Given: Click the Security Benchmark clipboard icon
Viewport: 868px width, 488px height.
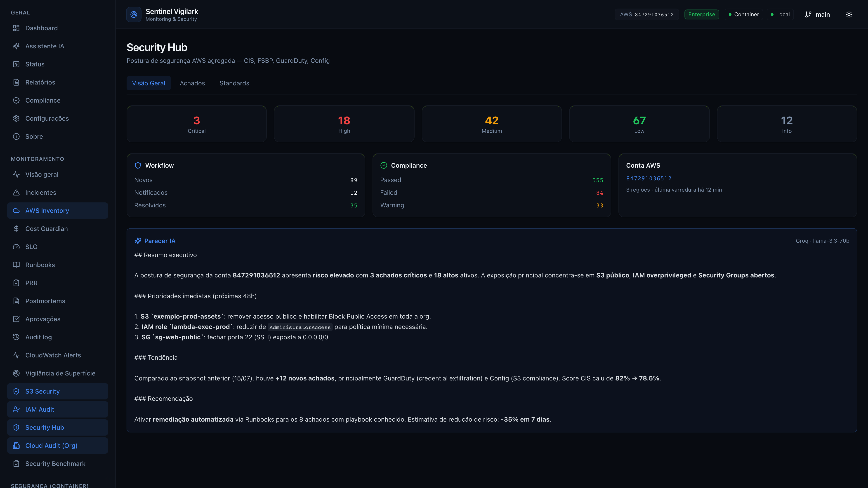Looking at the screenshot, I should (x=16, y=464).
